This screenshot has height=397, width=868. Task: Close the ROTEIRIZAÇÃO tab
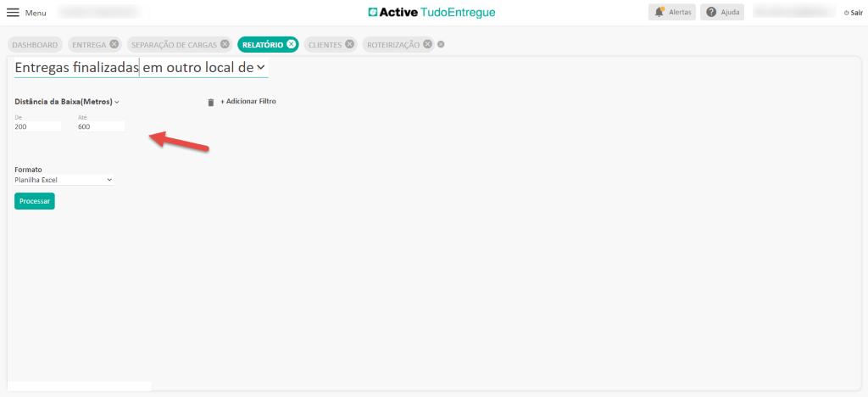(x=427, y=44)
